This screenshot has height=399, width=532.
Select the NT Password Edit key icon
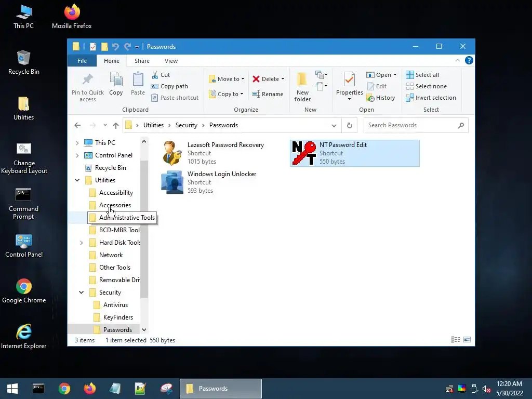pyautogui.click(x=303, y=153)
